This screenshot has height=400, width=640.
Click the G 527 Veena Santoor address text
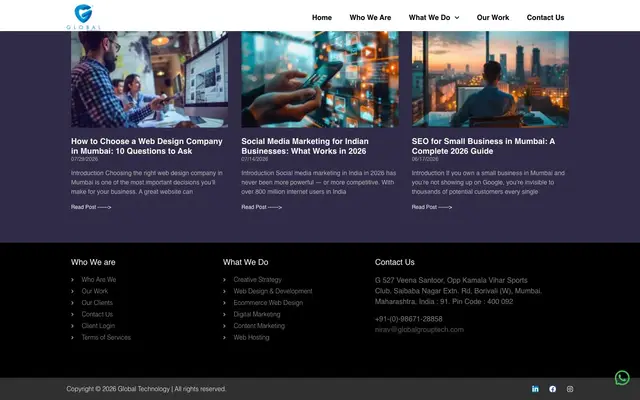click(458, 291)
